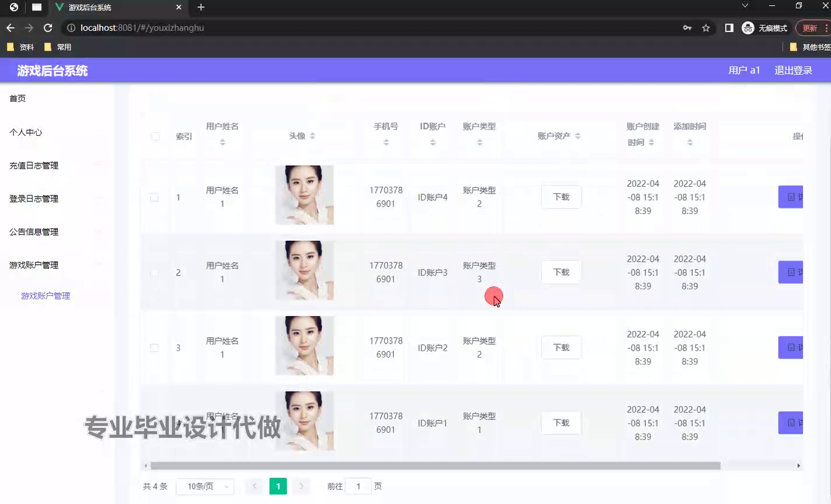Image resolution: width=831 pixels, height=504 pixels.
Task: Check the checkbox for row ID账户4
Action: pos(154,198)
